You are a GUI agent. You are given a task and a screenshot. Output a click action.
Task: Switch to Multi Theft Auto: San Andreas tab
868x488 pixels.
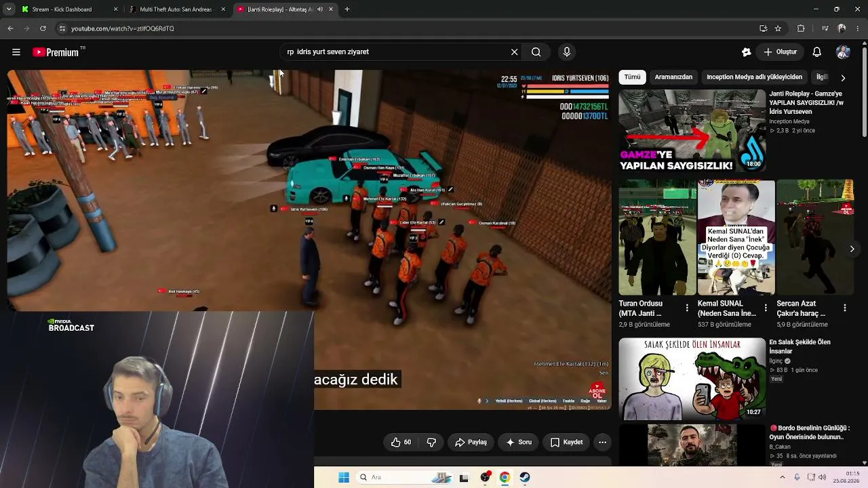tap(176, 9)
